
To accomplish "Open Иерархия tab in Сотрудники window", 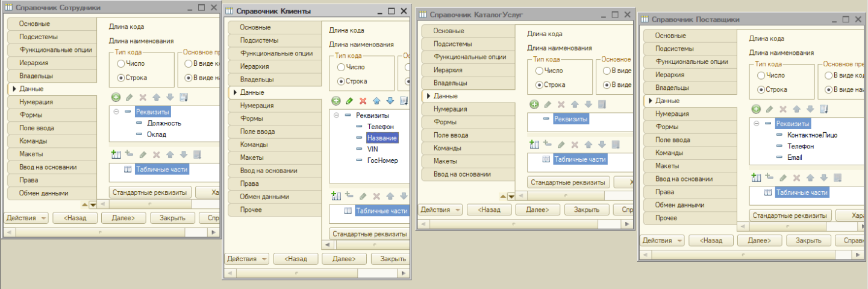I will pos(52,63).
